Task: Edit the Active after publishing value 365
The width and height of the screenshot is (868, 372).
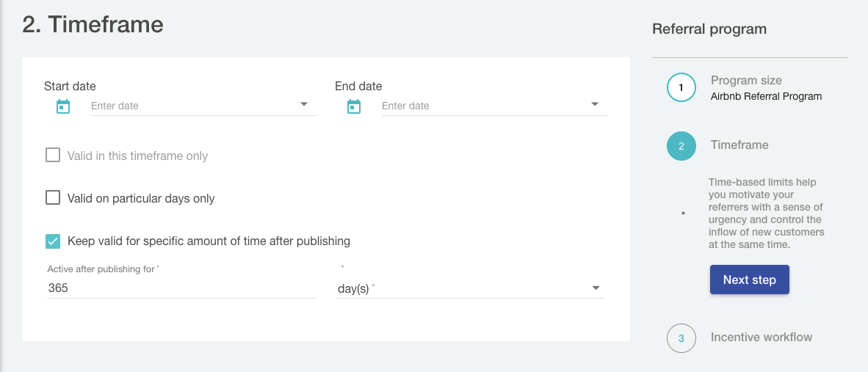Action: [181, 288]
